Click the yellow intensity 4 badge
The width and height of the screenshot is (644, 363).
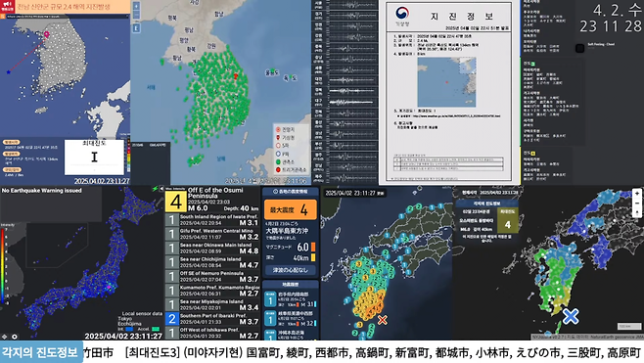tap(176, 202)
